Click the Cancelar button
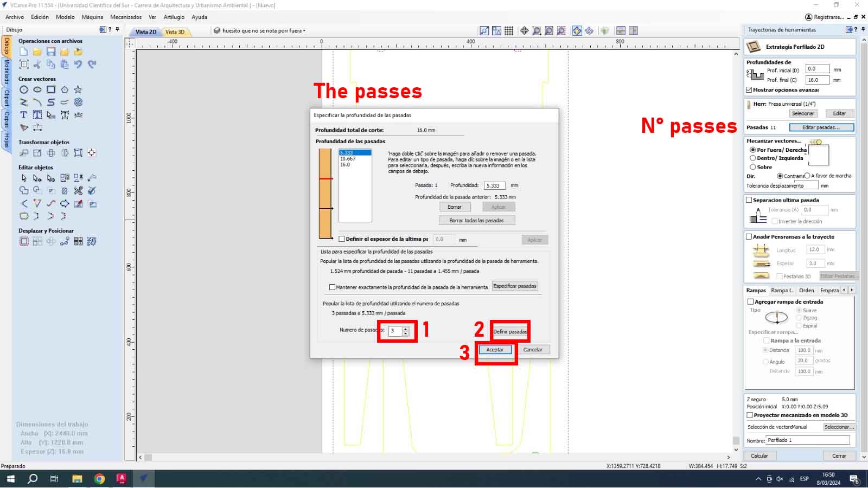 click(x=533, y=350)
